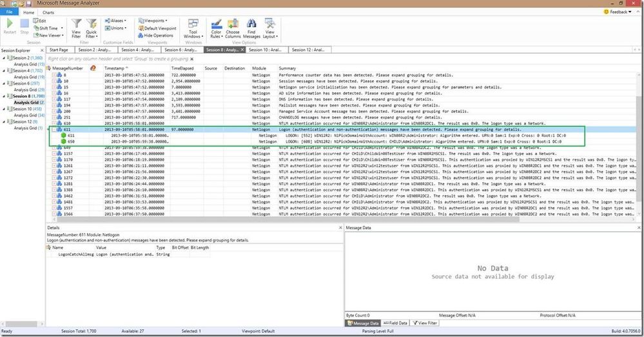The image size is (644, 337).
Task: Select message row 1566
Action: 344,214
